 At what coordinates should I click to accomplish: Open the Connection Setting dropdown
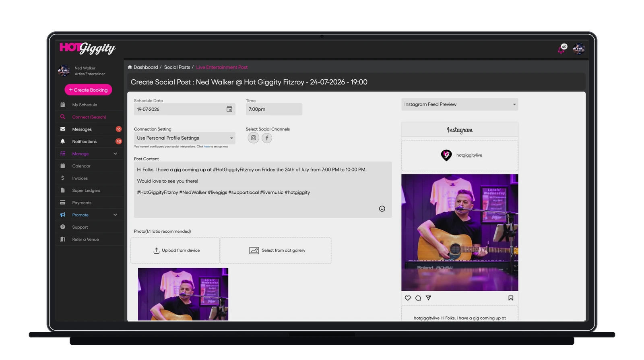[x=185, y=138]
